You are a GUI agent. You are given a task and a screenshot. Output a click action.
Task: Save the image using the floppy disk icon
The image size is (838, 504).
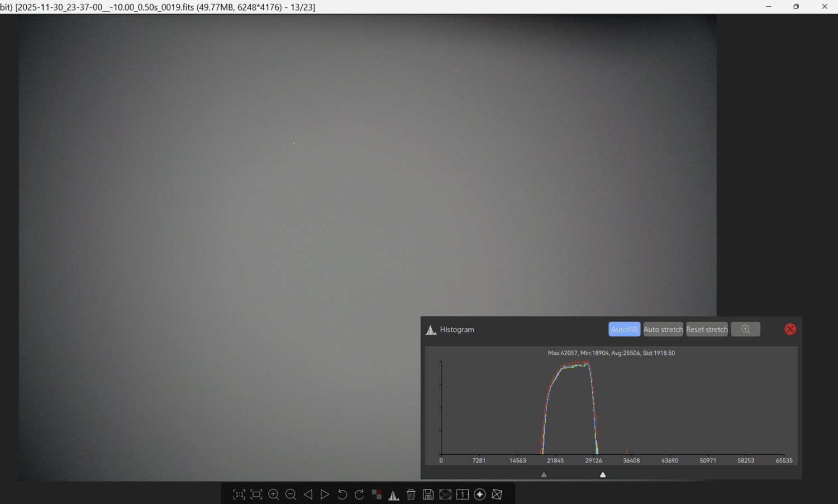coord(428,495)
